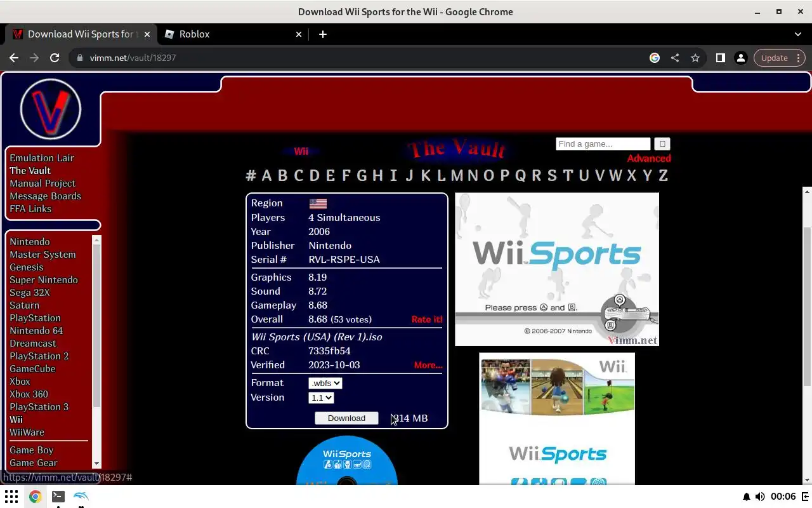812x508 pixels.
Task: Select WiiWare in systems list
Action: tap(27, 432)
